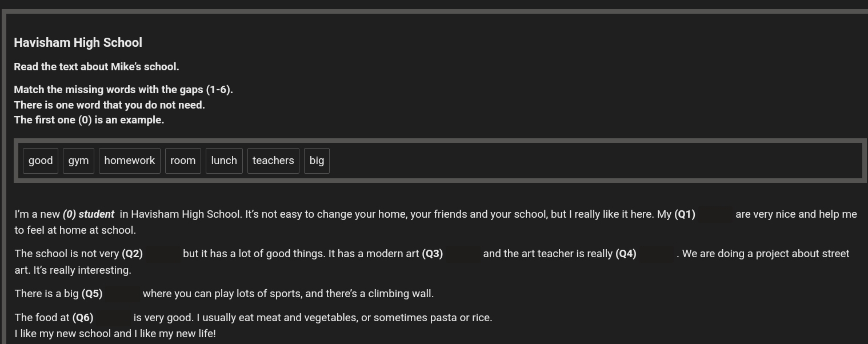Click the line "There is one word that you do not need."
The image size is (868, 344).
tap(109, 105)
